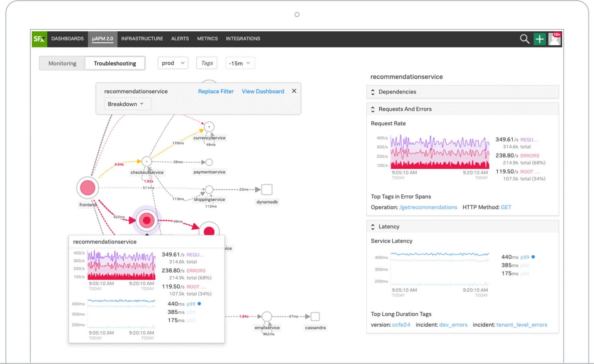The image size is (594, 364).
Task: Open the search magnifier in the top bar
Action: pos(524,39)
